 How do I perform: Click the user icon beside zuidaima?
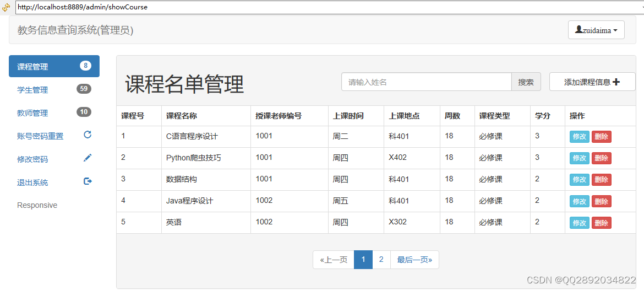578,30
